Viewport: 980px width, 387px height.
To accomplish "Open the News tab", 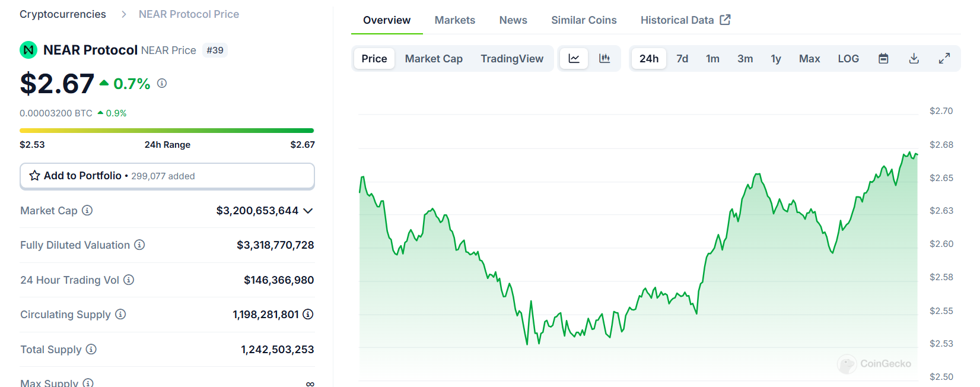I will (x=513, y=20).
